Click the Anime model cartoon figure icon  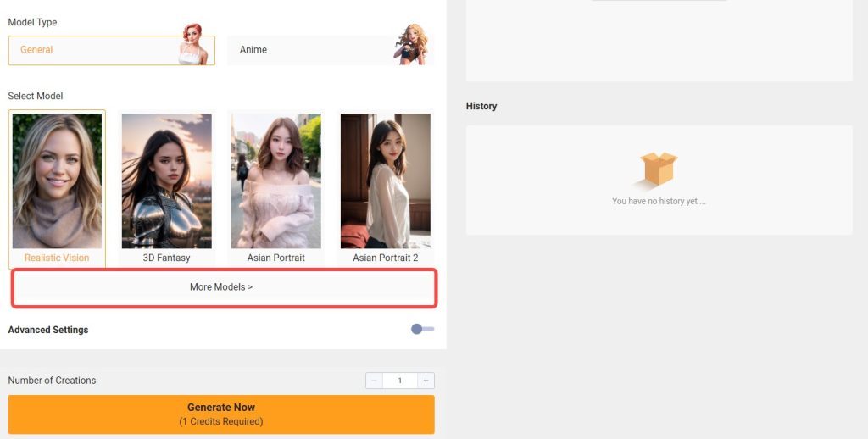point(411,44)
